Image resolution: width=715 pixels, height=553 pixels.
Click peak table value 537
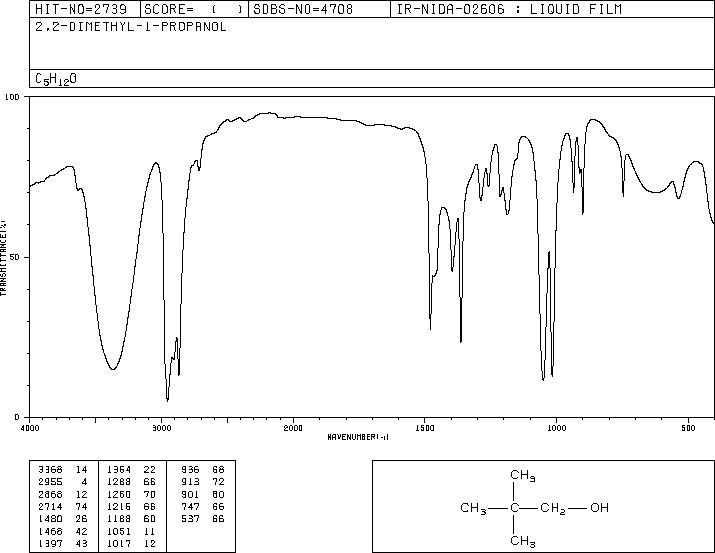190,519
